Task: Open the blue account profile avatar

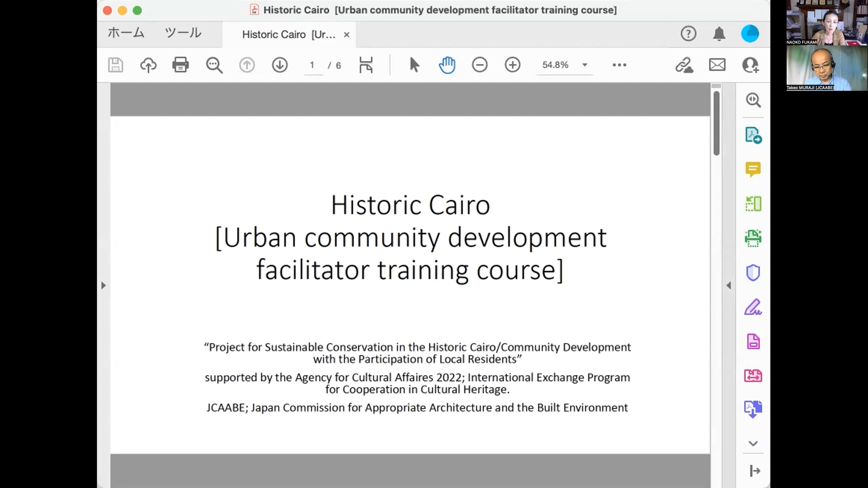Action: (750, 34)
